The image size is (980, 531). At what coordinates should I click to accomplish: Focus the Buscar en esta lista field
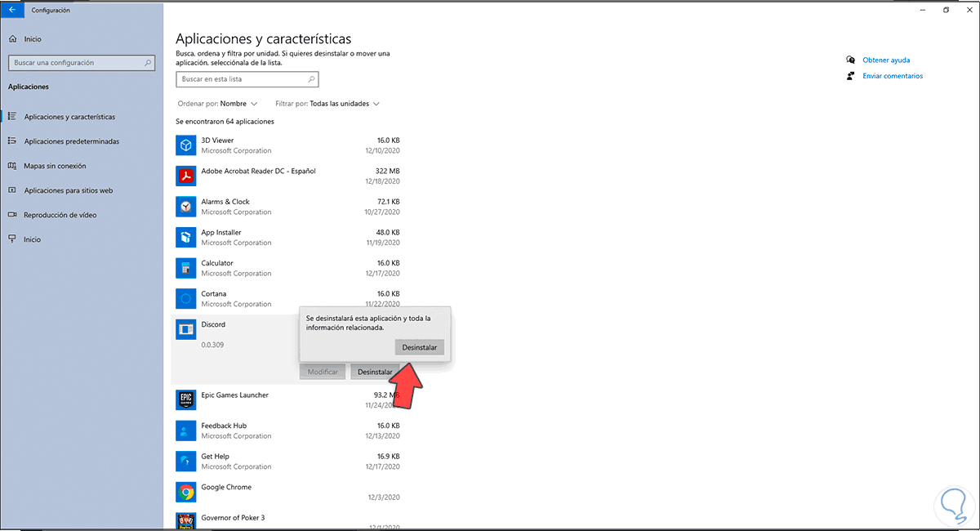pyautogui.click(x=247, y=79)
